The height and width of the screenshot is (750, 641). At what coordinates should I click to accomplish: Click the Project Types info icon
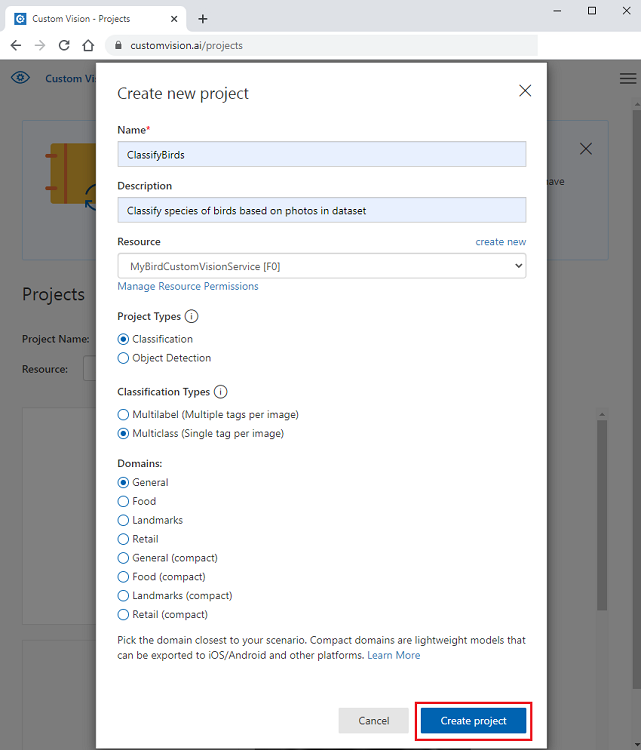click(191, 316)
